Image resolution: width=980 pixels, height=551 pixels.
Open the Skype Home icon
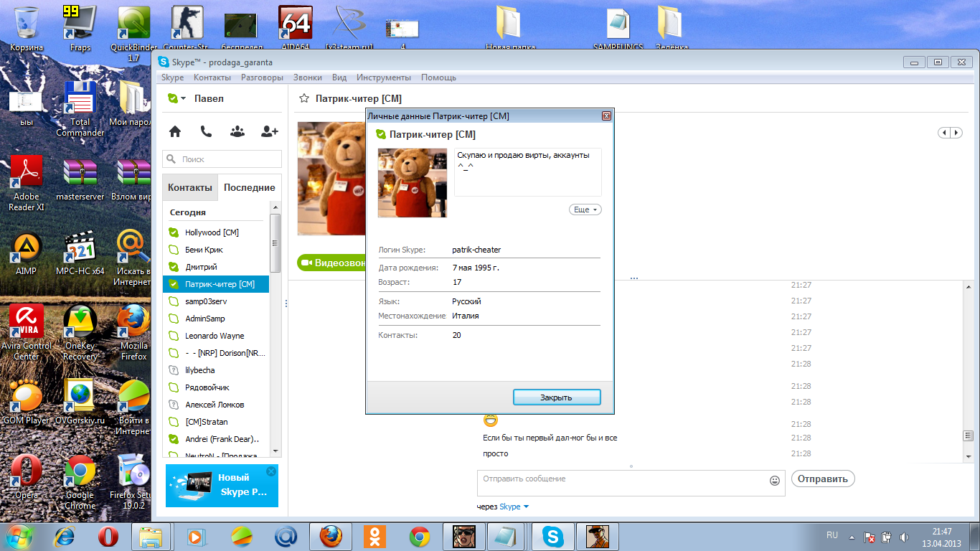pos(174,131)
